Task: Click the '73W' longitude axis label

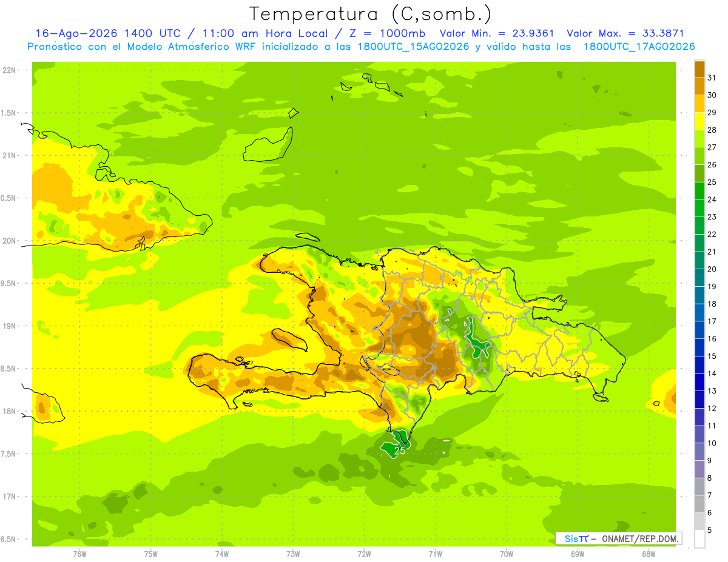Action: click(x=293, y=554)
